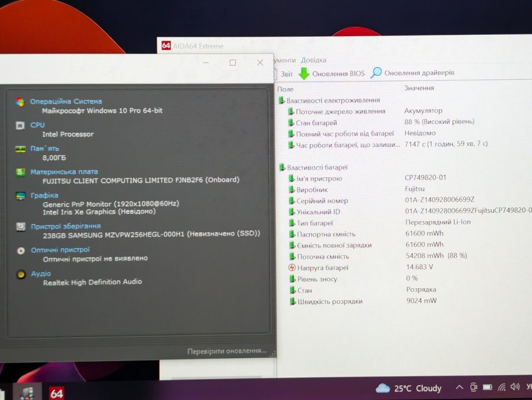Select the value 88 % (Високий рівень)
This screenshot has height=400, width=532.
coord(439,122)
